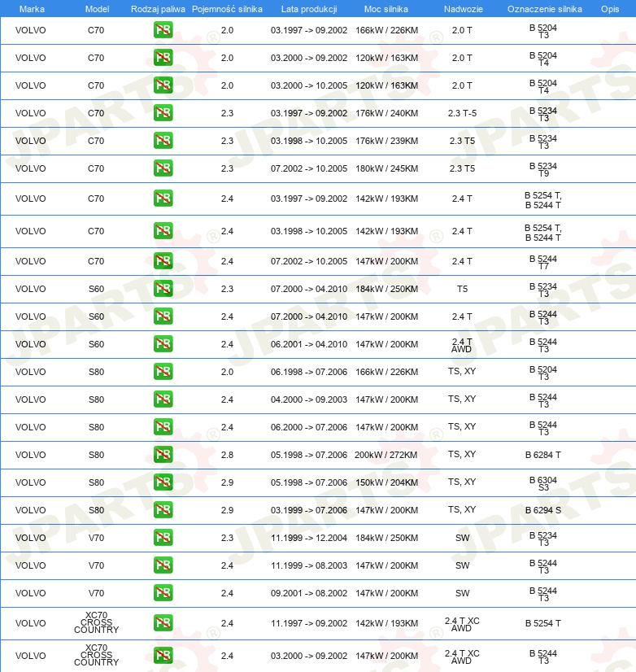The height and width of the screenshot is (672, 636).
Task: Click the 'T5' body cell in S60 row
Action: click(x=462, y=289)
